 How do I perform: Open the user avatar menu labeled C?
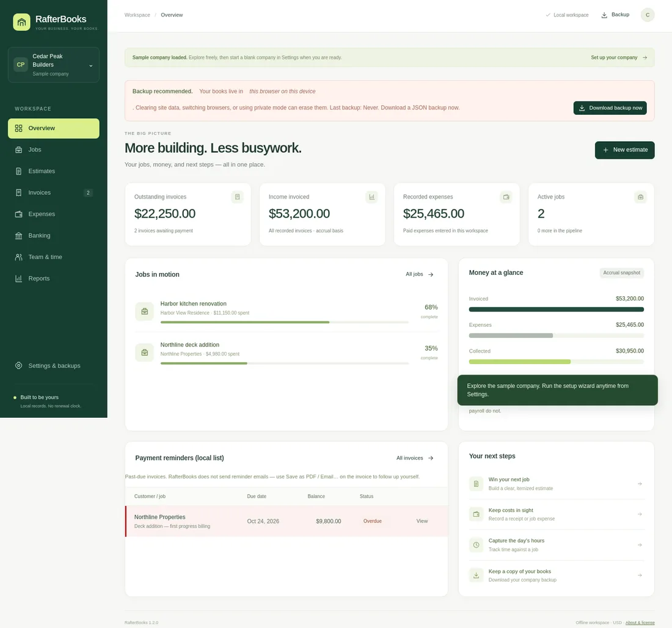pyautogui.click(x=647, y=15)
